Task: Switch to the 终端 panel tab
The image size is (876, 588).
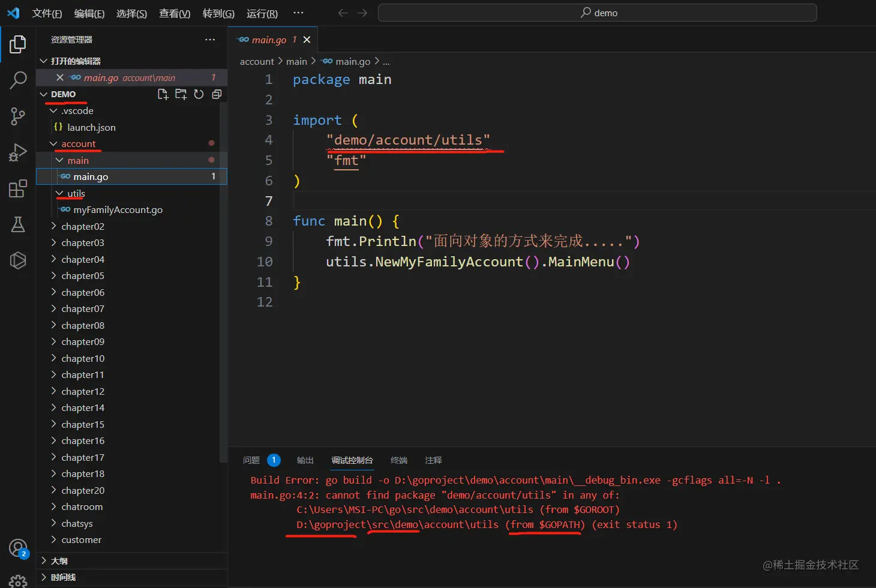Action: point(399,460)
